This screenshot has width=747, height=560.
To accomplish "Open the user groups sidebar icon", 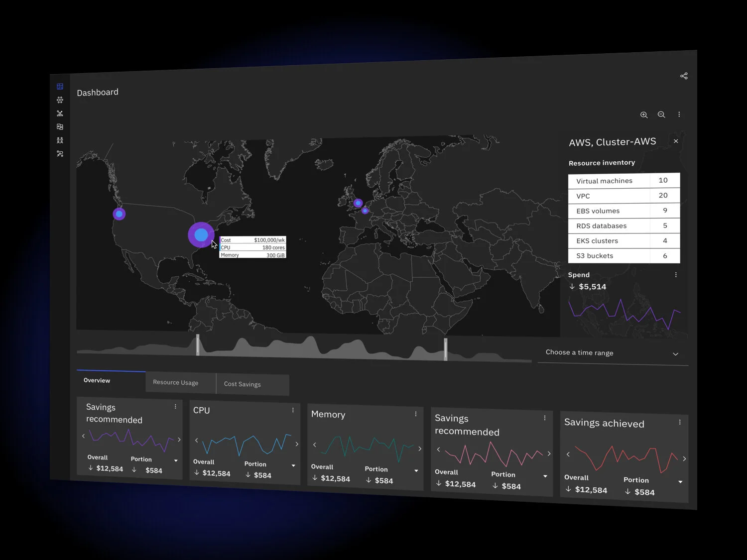I will pos(60,140).
